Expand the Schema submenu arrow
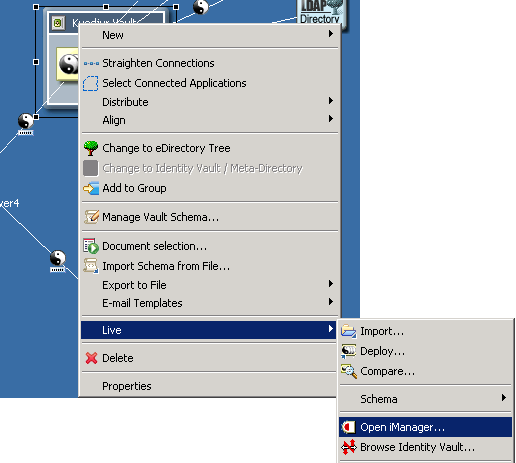Image resolution: width=516 pixels, height=463 pixels. point(504,397)
